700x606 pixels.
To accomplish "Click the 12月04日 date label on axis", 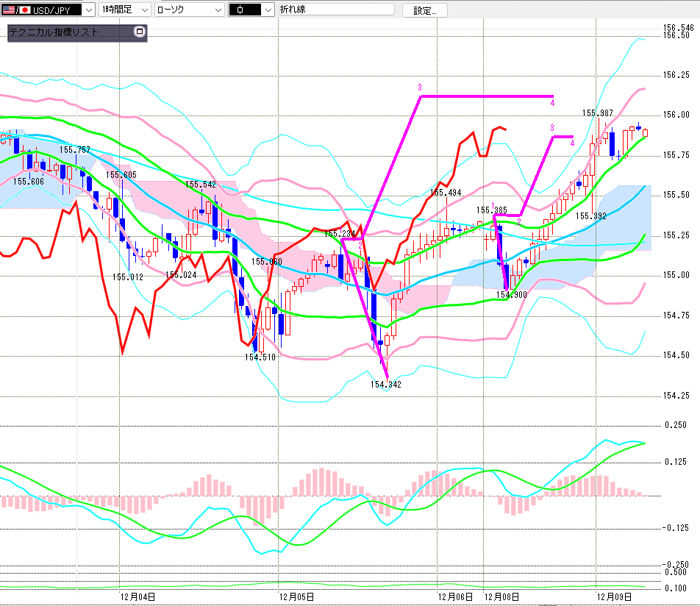I will point(137,596).
